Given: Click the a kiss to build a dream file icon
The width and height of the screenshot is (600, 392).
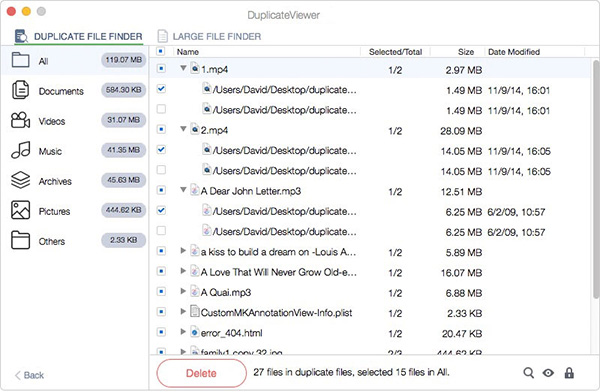Looking at the screenshot, I should pos(195,251).
